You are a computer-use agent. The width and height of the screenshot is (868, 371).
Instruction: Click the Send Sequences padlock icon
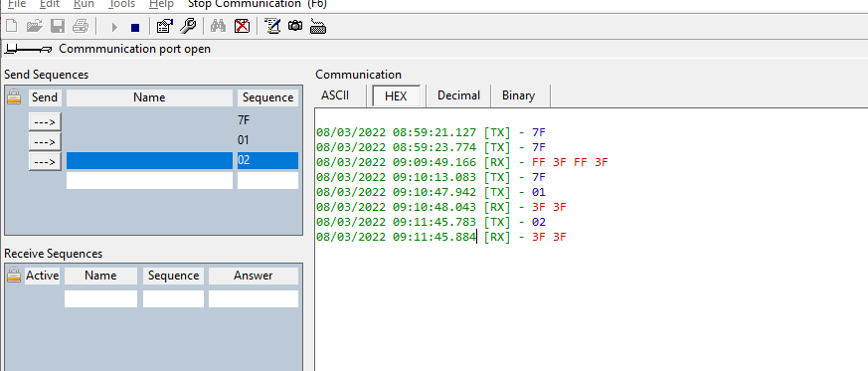pos(14,97)
